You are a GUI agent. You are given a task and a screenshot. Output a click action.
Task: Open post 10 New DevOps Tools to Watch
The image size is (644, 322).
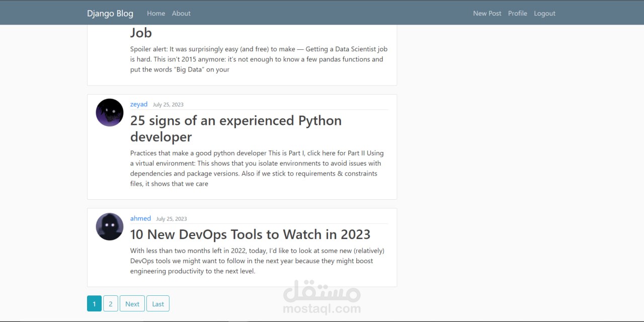[250, 234]
